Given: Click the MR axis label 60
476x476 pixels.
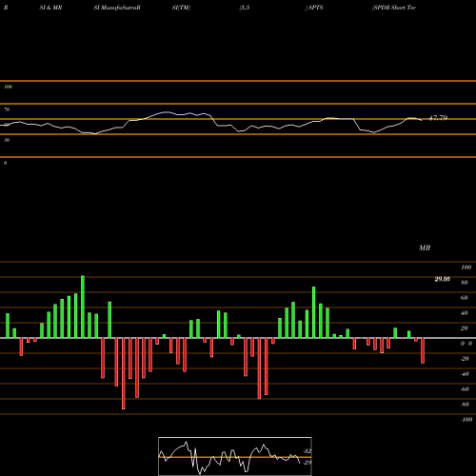Looking at the screenshot, I should pos(465,298).
